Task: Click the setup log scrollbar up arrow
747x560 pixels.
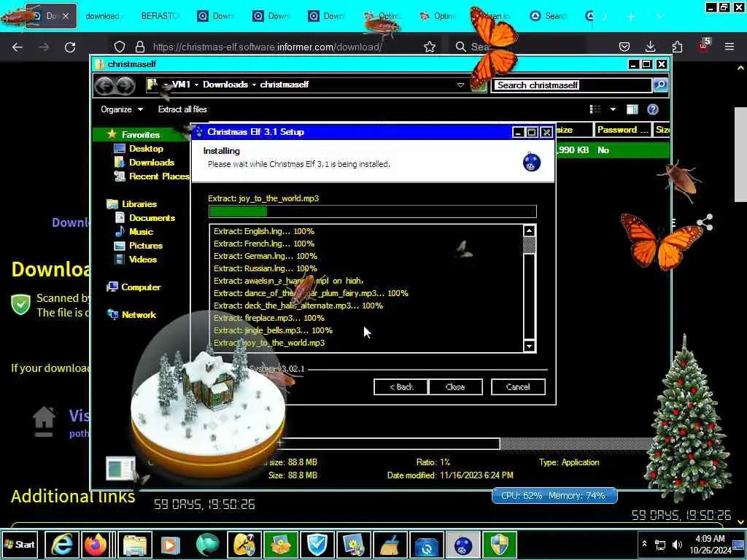Action: point(530,231)
